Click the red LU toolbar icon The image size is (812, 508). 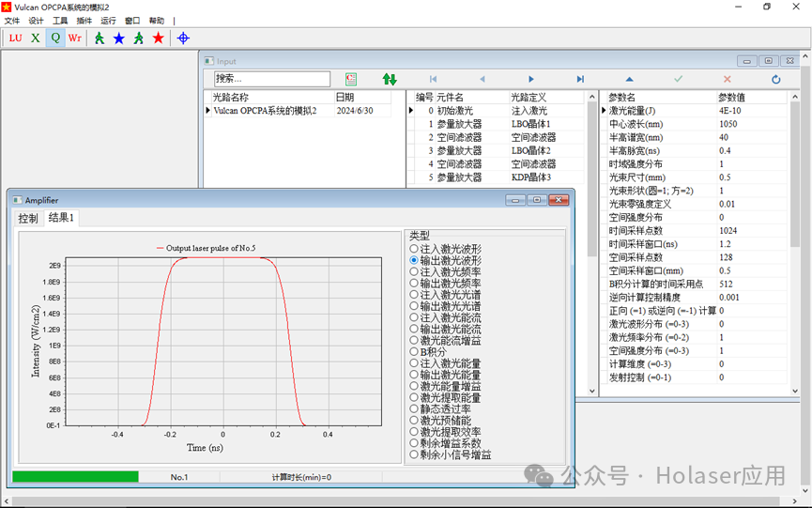pos(16,38)
